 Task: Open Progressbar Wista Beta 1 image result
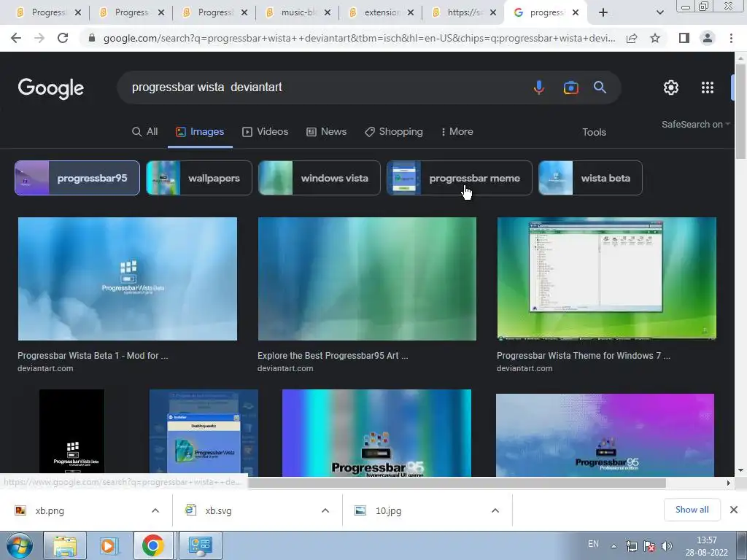pos(127,279)
